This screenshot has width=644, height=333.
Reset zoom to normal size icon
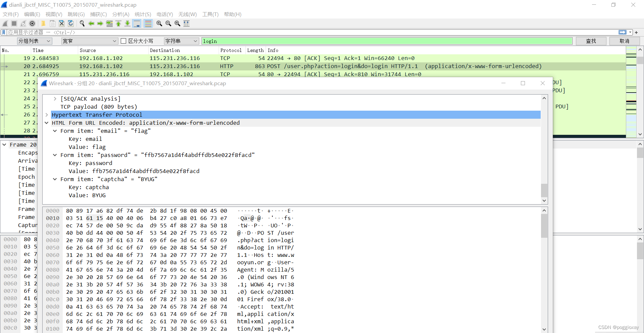click(177, 23)
